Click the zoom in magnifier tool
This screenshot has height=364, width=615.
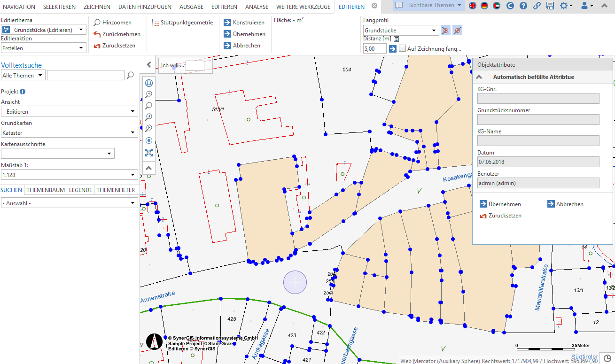(x=149, y=94)
